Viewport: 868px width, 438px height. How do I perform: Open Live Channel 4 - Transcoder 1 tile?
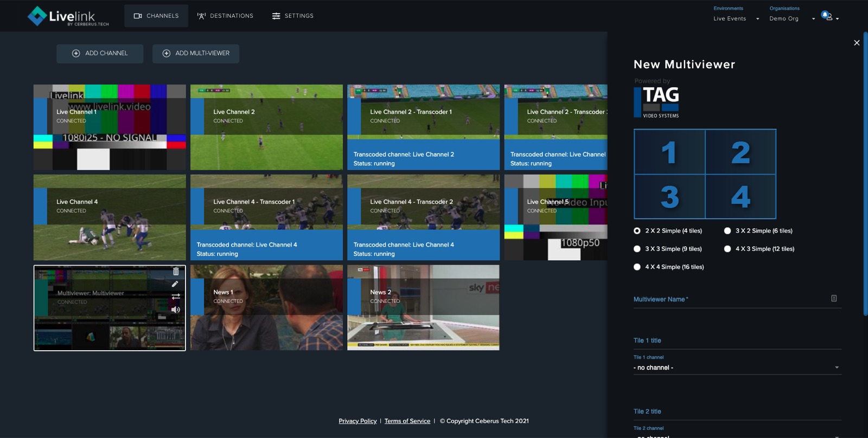point(266,217)
